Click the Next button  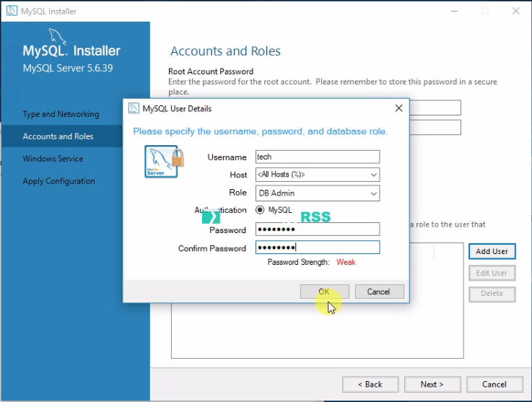point(432,384)
